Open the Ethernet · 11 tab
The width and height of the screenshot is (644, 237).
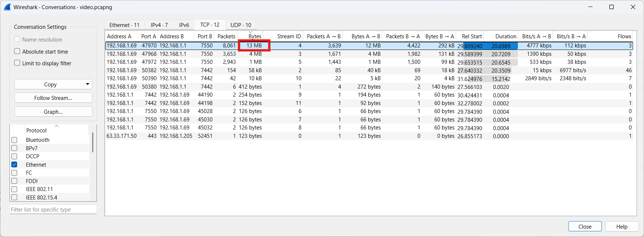point(124,25)
